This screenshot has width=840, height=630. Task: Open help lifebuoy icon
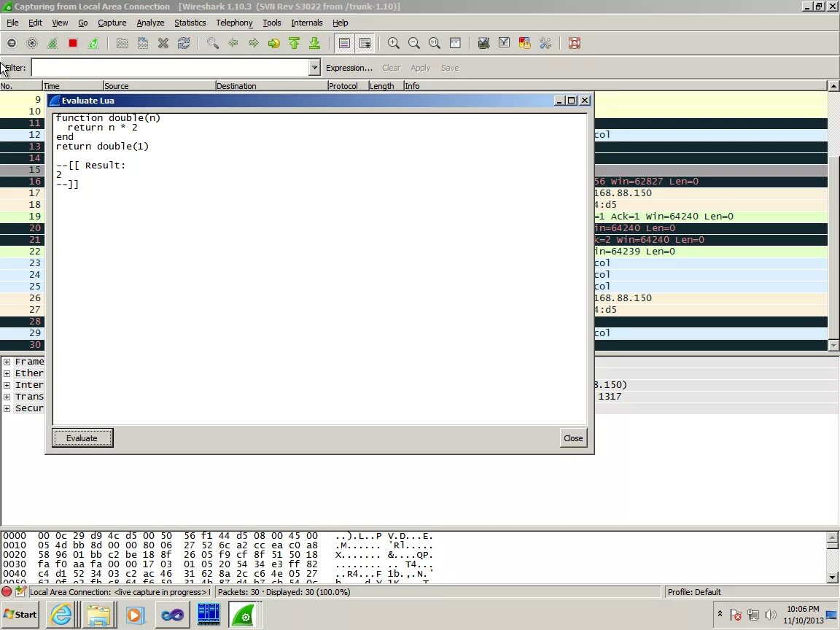click(575, 44)
